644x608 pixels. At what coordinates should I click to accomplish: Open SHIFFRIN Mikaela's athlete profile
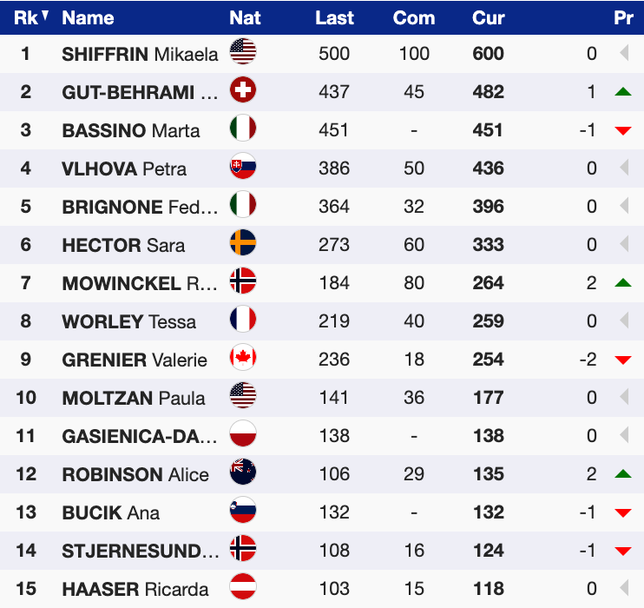click(140, 54)
